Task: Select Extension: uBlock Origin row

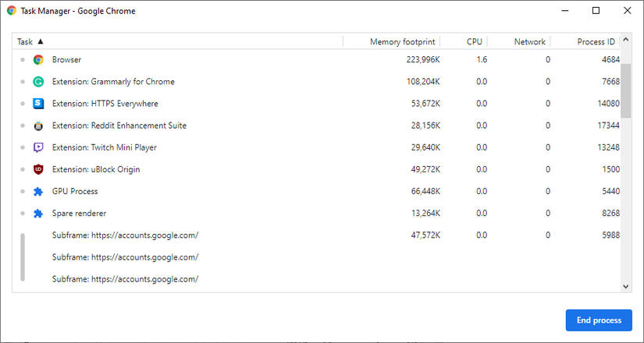Action: [x=316, y=169]
